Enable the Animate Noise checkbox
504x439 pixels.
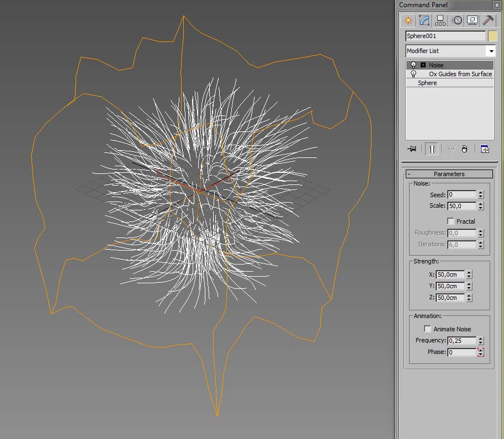pos(428,329)
